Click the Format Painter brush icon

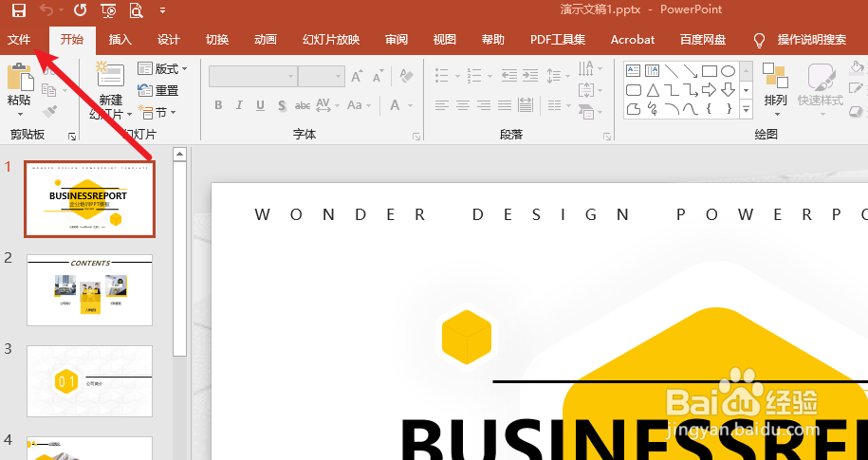click(48, 110)
